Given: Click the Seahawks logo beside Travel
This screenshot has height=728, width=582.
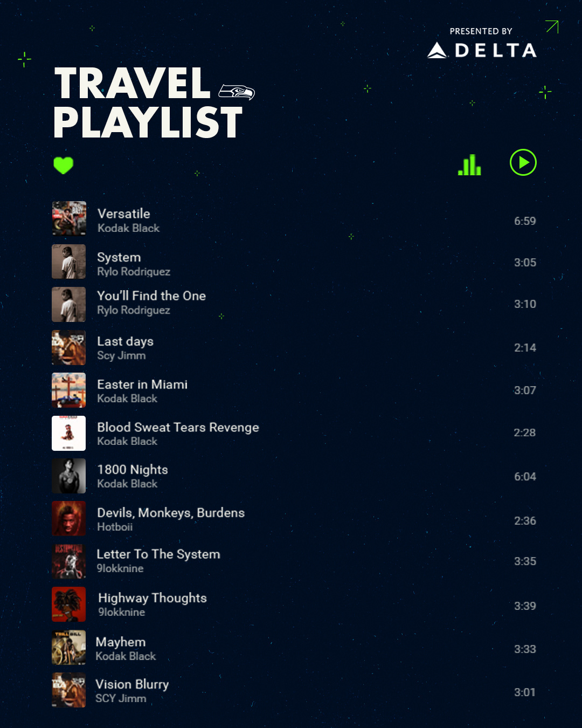Looking at the screenshot, I should (x=237, y=92).
